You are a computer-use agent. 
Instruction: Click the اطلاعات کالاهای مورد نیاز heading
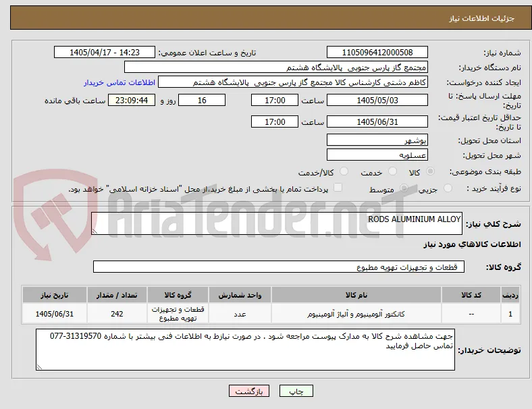[x=472, y=244]
